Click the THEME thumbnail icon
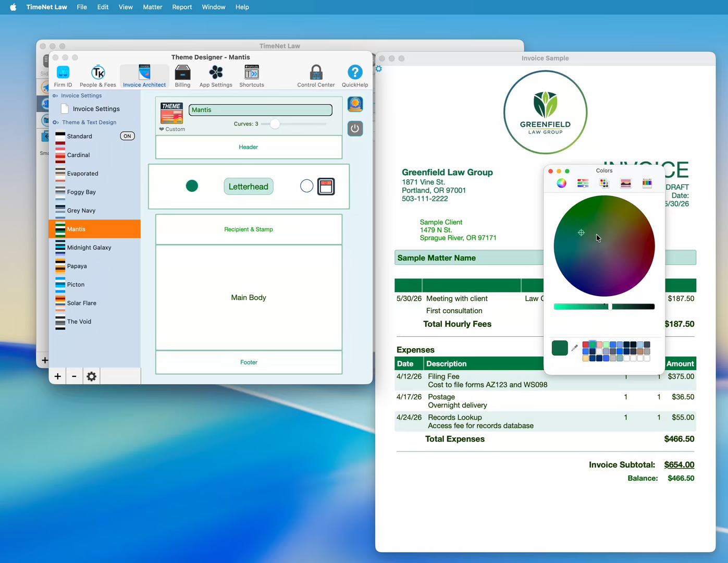 171,113
